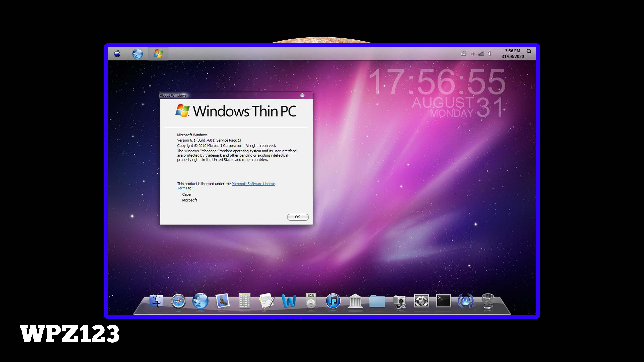The image size is (644, 362).
Task: Open the network signal bars icon
Action: pyautogui.click(x=481, y=53)
